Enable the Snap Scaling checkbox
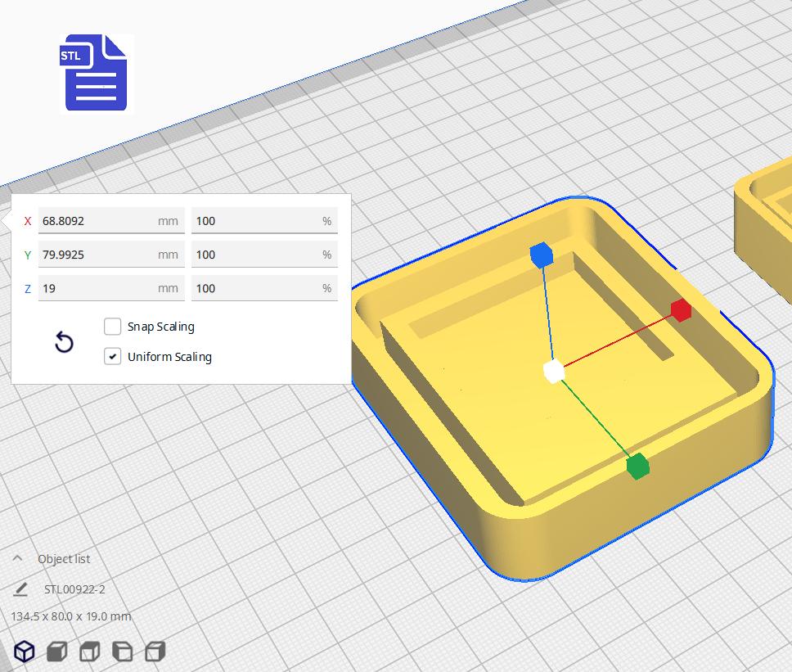The width and height of the screenshot is (792, 672). [x=112, y=326]
